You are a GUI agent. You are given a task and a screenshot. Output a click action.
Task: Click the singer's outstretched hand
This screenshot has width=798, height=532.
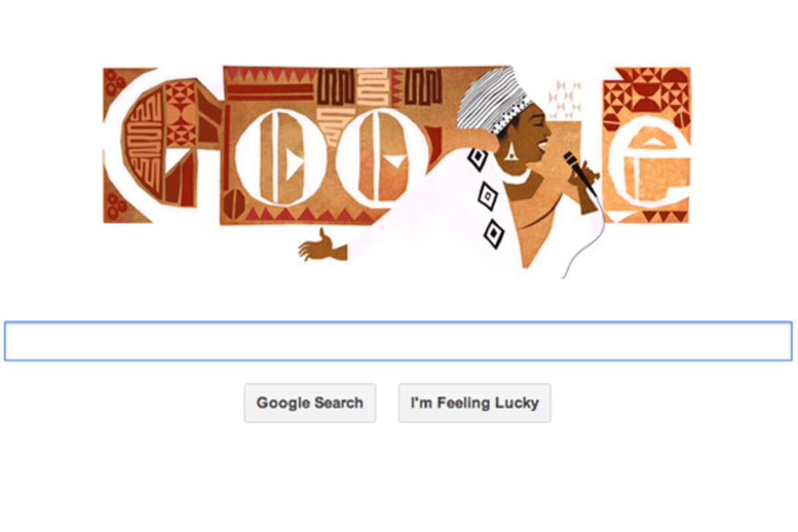click(x=322, y=245)
